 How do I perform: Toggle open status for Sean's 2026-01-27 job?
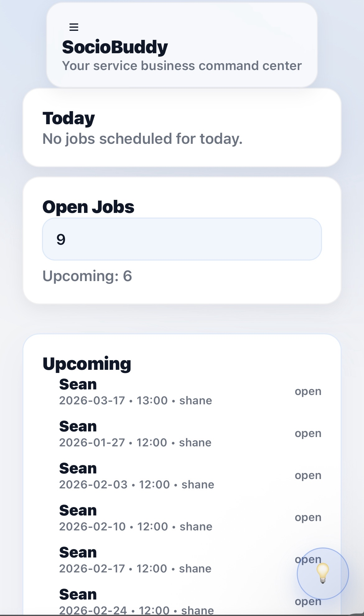click(x=308, y=433)
